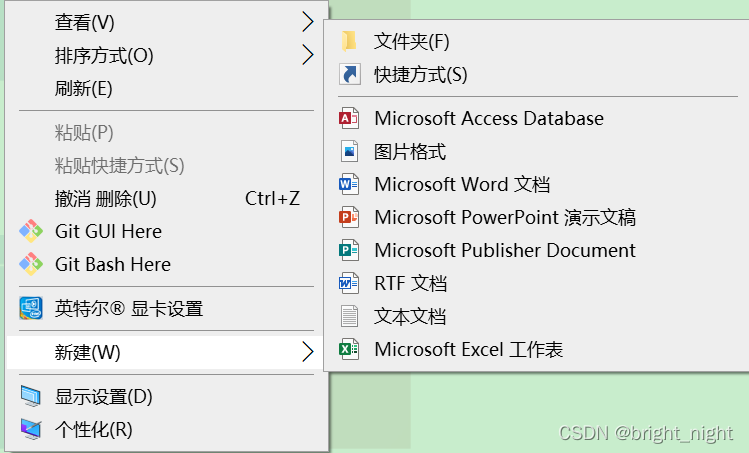Create a Microsoft Excel 工作表
This screenshot has width=749, height=453.
tap(537, 349)
